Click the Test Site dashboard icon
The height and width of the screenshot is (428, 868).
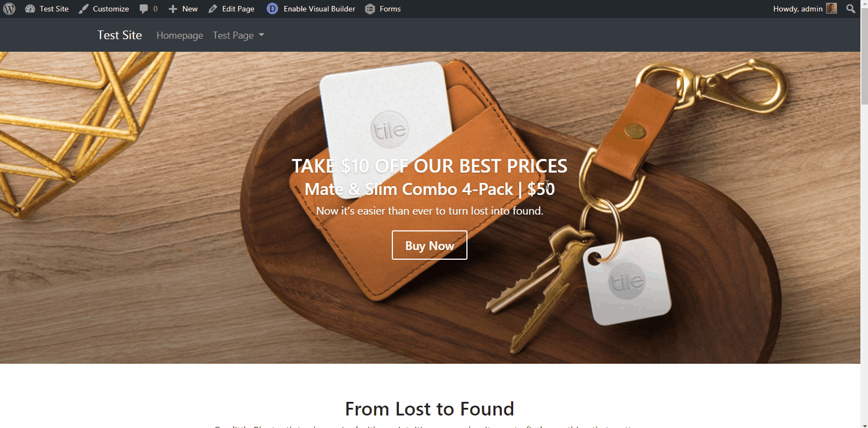[x=30, y=9]
